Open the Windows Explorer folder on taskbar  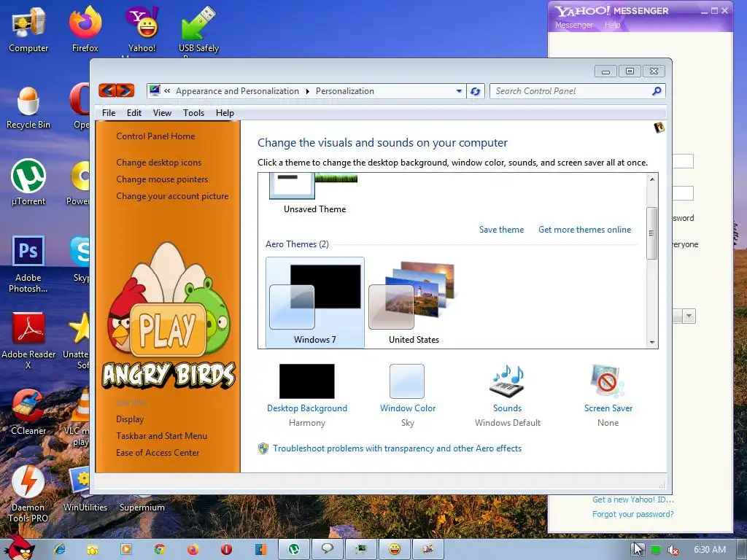[x=93, y=549]
